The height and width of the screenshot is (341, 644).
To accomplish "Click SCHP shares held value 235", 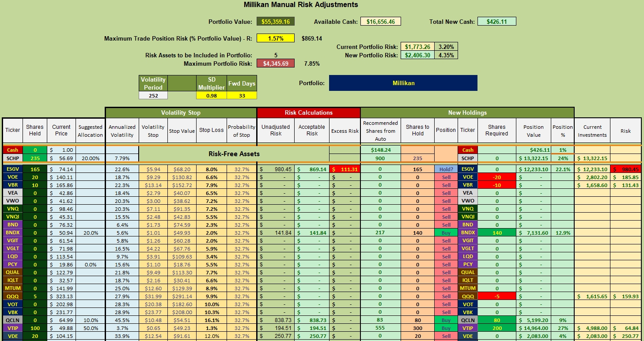I will 35,158.
